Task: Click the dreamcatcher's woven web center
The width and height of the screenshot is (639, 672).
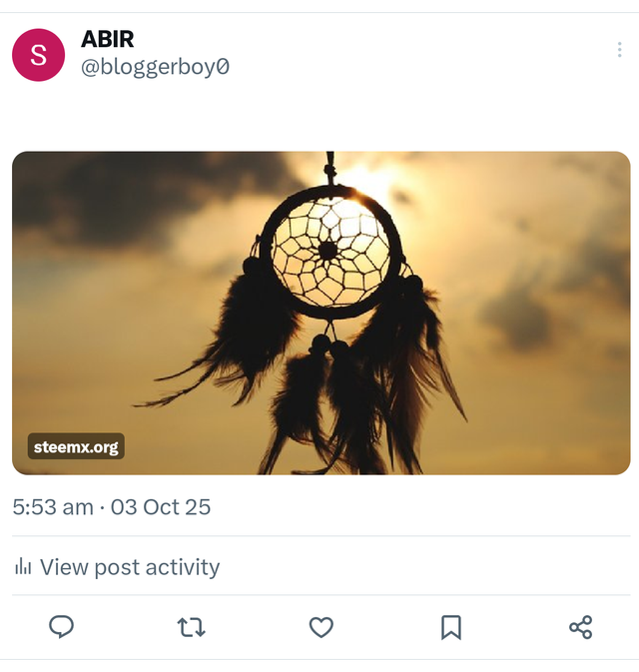Action: click(x=327, y=250)
